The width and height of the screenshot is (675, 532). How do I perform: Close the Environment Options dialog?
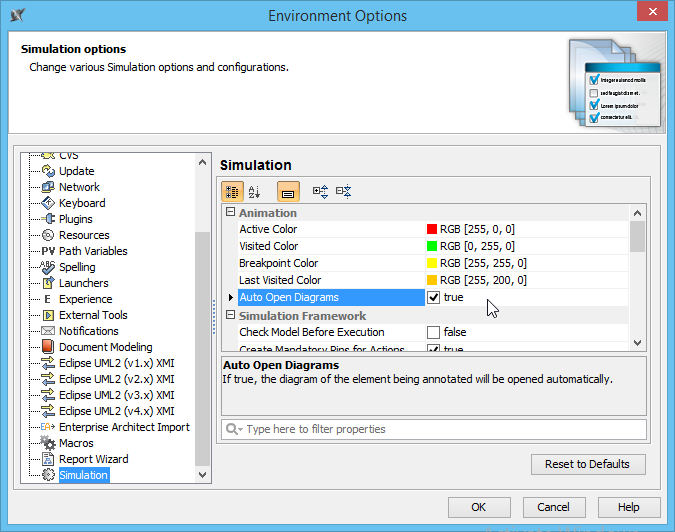click(x=652, y=11)
